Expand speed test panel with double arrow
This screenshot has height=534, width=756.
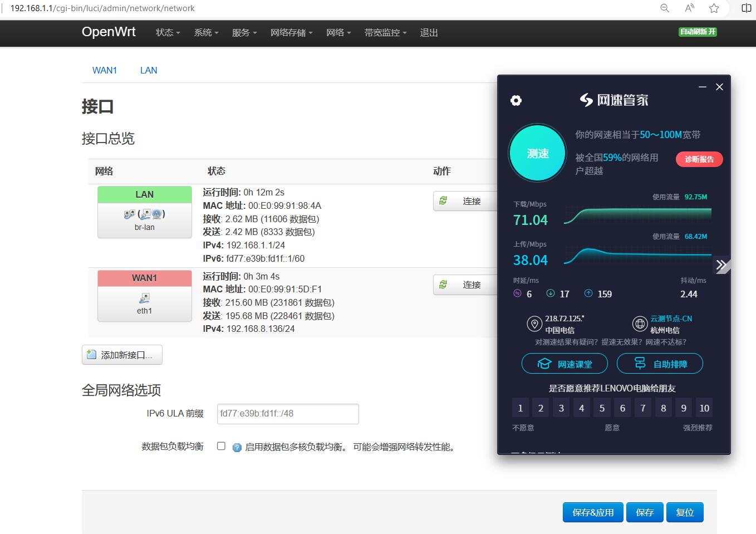721,265
